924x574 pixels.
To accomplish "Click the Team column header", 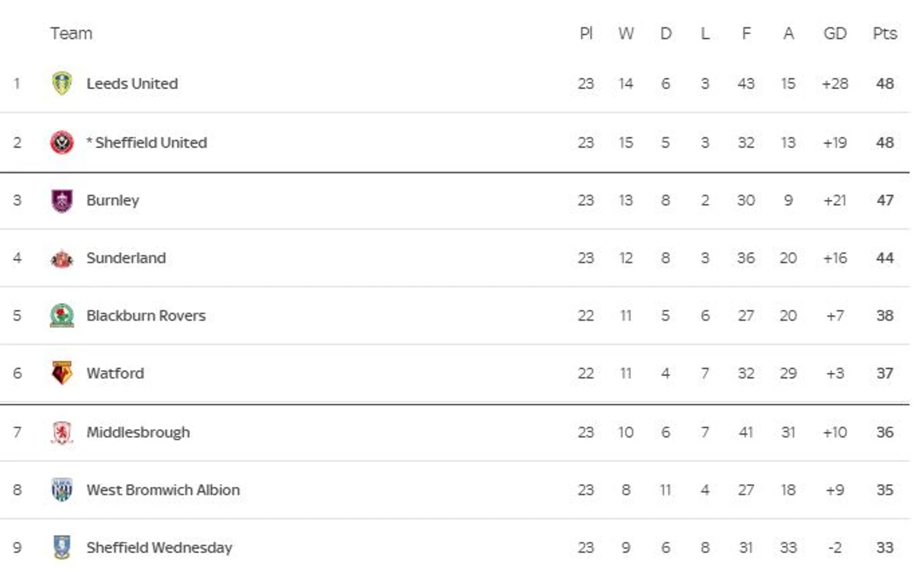I will point(72,34).
